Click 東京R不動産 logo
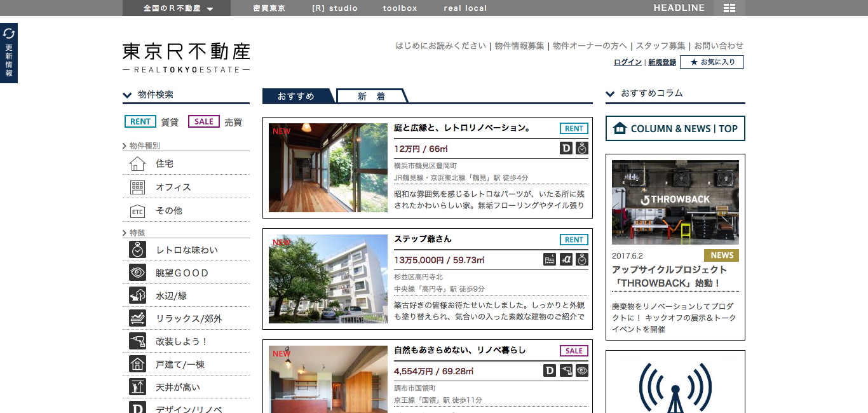Image resolution: width=868 pixels, height=413 pixels. pos(186,57)
